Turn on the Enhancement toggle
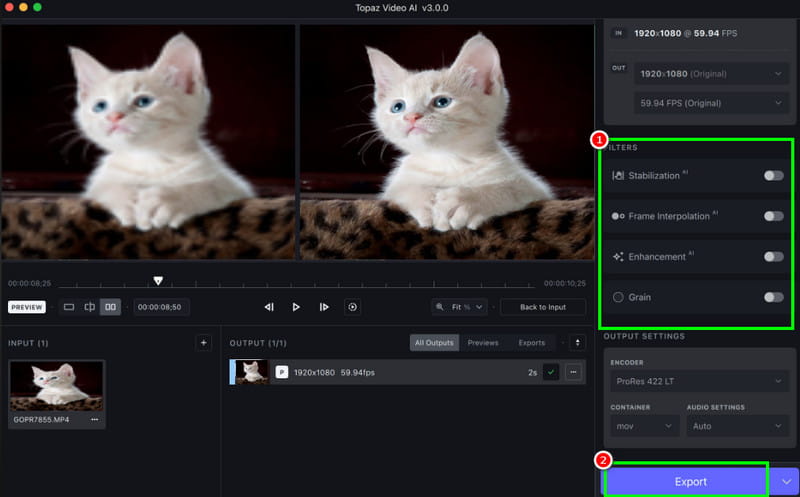The height and width of the screenshot is (497, 800). point(773,257)
